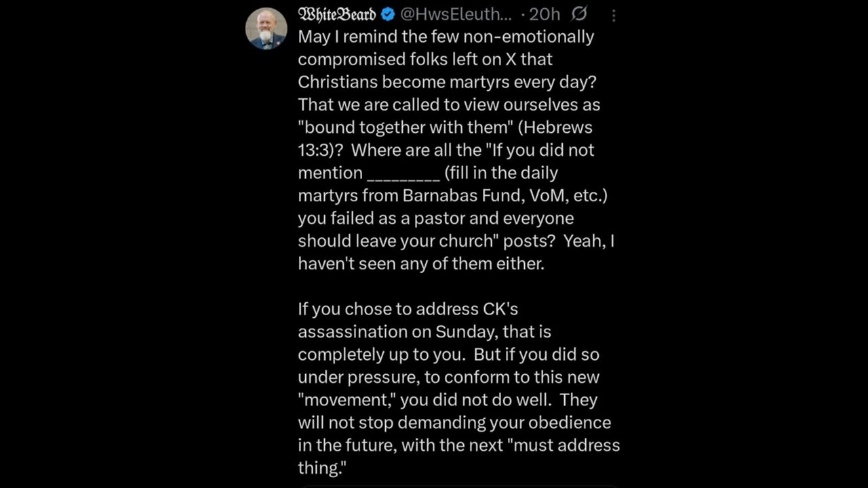The image size is (868, 488).
Task: Open the three-dot more options menu
Action: point(613,14)
